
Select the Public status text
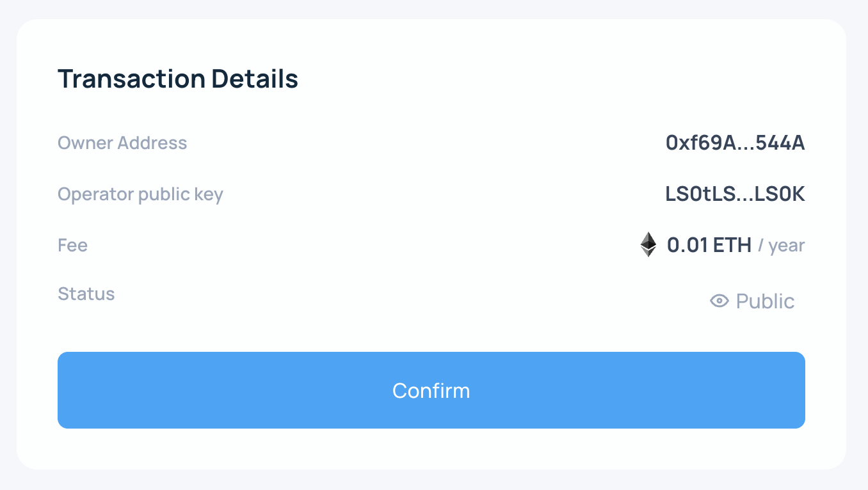(x=765, y=301)
